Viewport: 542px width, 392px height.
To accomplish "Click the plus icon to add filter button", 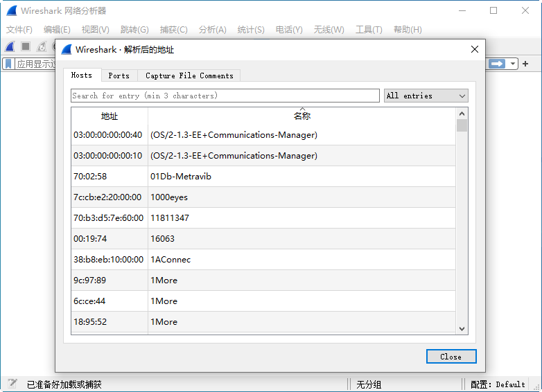I will 525,64.
